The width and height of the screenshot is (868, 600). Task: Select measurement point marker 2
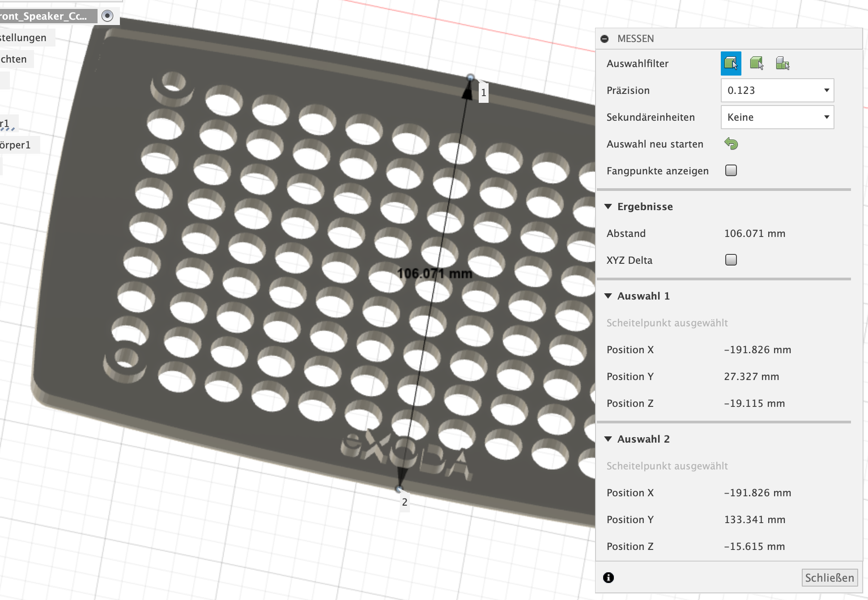pos(404,502)
